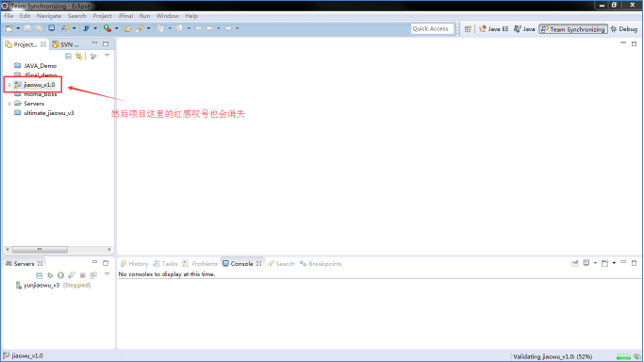Click the Project Explorer filter/focus icon
This screenshot has height=362, width=644.
pos(93,56)
